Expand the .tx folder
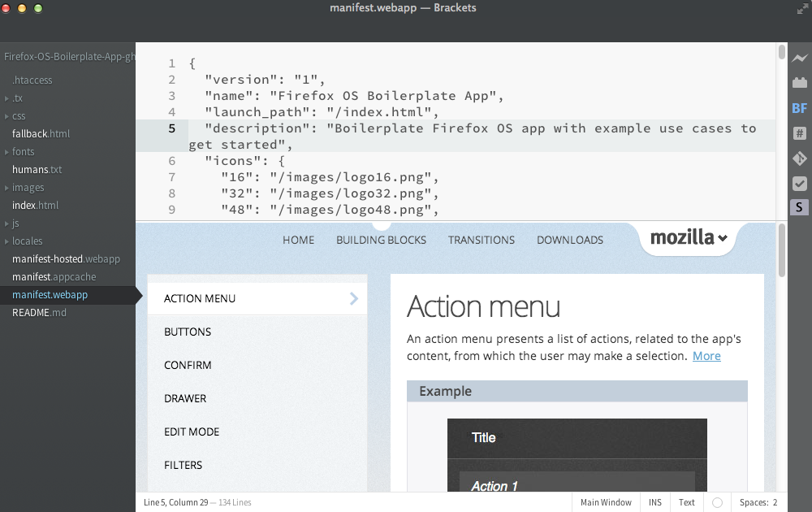Viewport: 812px width, 512px height. tap(6, 98)
